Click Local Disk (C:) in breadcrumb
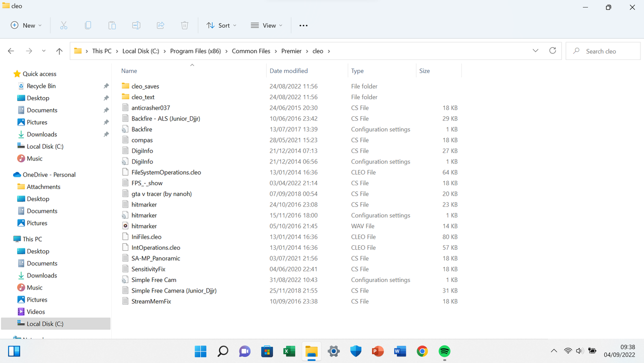The height and width of the screenshot is (363, 644). tap(141, 51)
